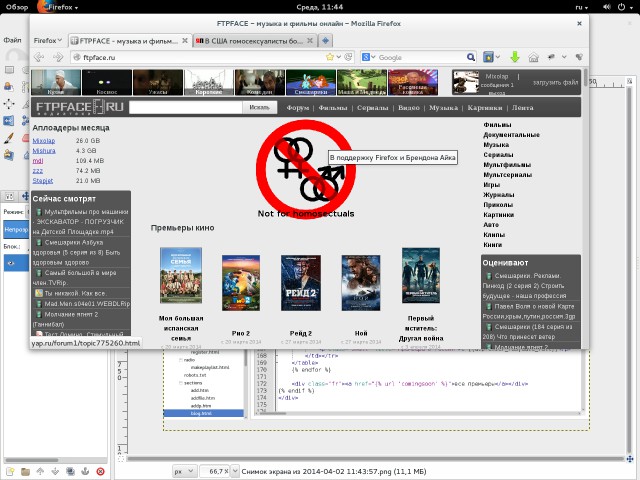Open keyboard layout ru dropdown in top panel

(x=582, y=7)
